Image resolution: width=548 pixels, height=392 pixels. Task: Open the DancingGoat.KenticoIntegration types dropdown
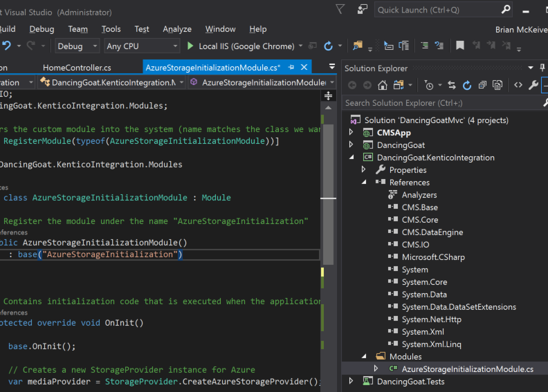[x=181, y=82]
